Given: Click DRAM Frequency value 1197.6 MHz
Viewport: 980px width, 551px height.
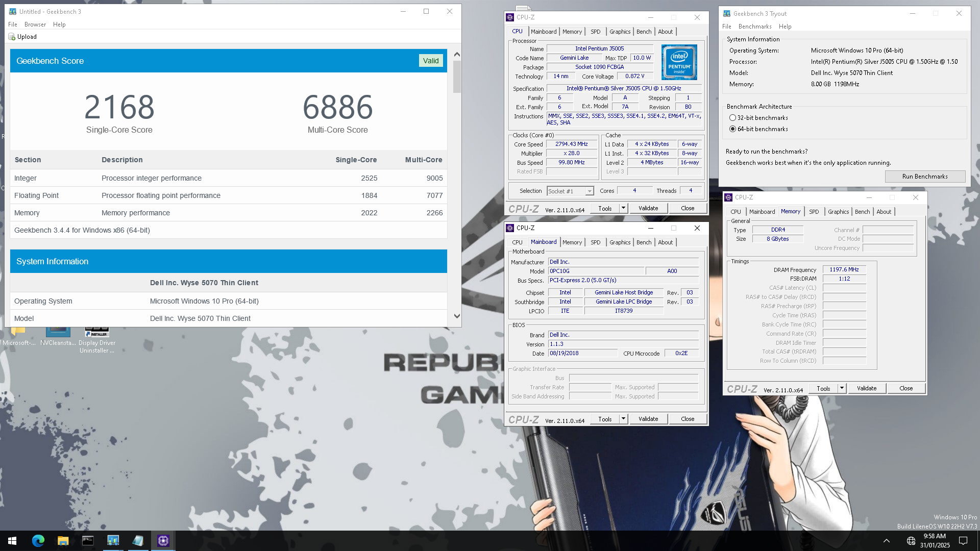Looking at the screenshot, I should (x=844, y=269).
